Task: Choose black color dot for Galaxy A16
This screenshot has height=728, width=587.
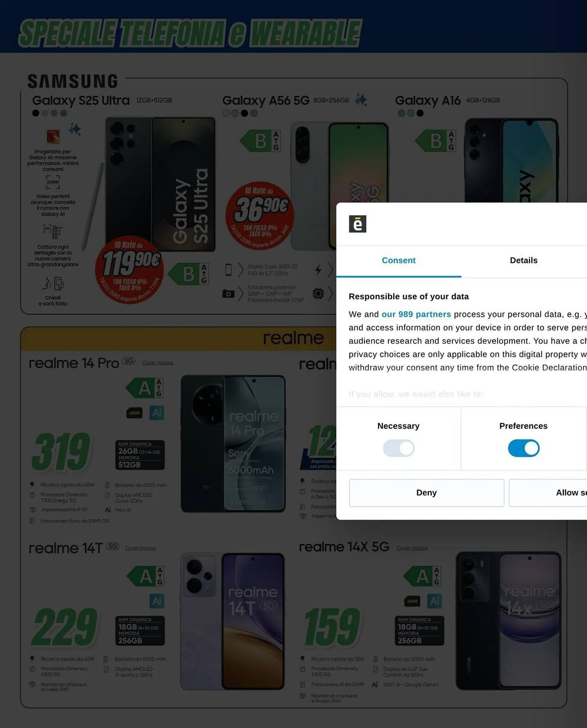Action: tap(420, 113)
